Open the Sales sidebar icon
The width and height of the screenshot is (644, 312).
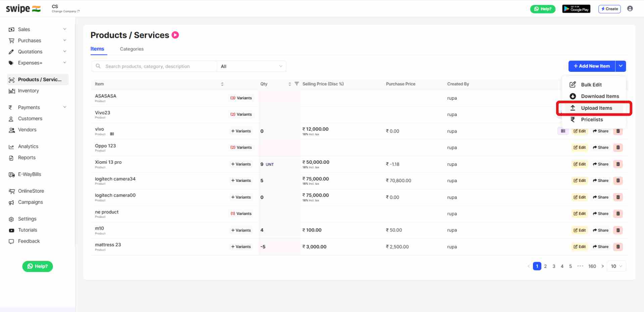tap(11, 30)
